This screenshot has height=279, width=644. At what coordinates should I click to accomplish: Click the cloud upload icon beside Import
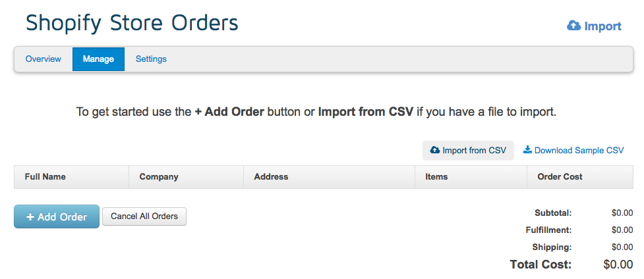coord(573,26)
